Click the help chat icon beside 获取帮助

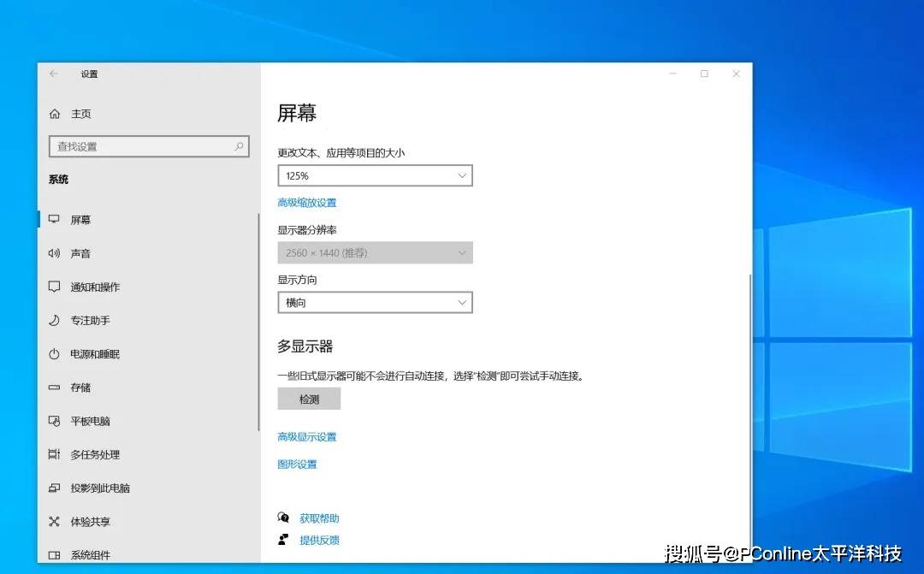point(283,518)
